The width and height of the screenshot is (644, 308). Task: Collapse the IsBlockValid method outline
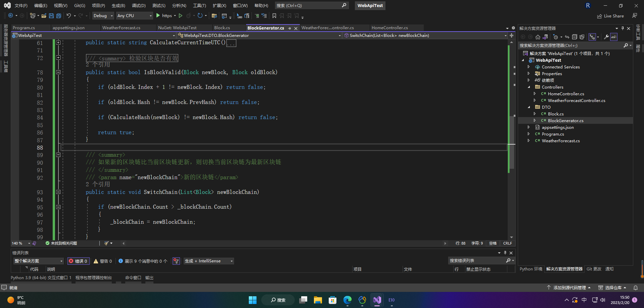pyautogui.click(x=58, y=72)
